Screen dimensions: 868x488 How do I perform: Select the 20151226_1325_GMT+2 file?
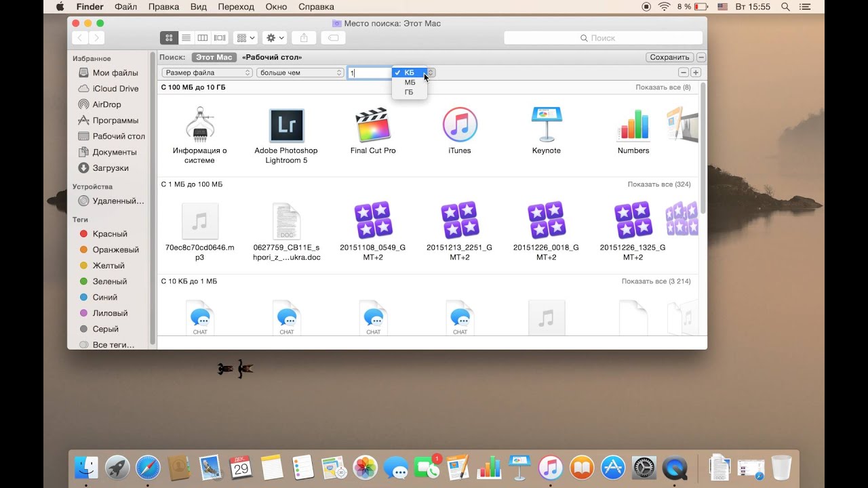(x=633, y=220)
